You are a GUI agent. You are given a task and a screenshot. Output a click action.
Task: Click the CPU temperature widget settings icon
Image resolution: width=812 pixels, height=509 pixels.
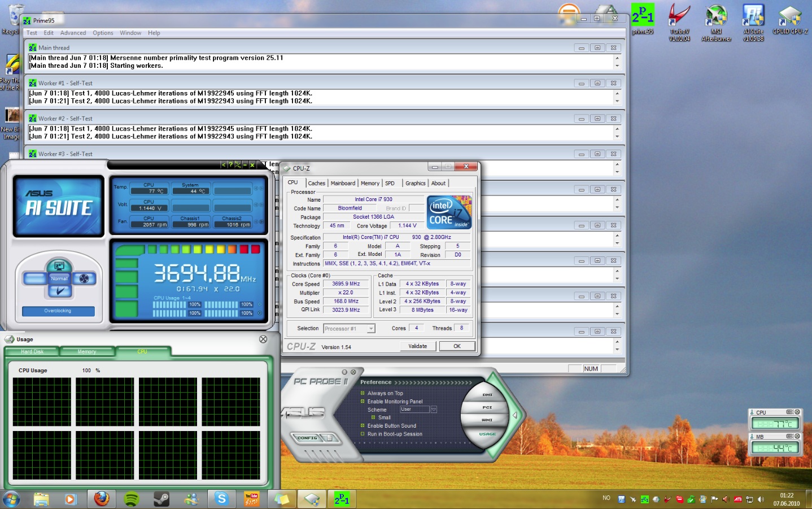pyautogui.click(x=789, y=412)
